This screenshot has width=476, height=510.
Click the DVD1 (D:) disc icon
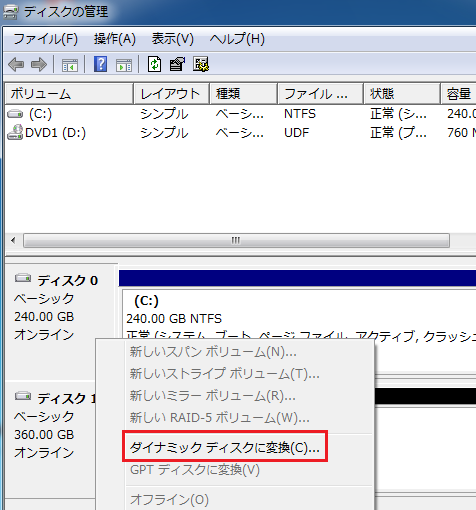point(15,132)
